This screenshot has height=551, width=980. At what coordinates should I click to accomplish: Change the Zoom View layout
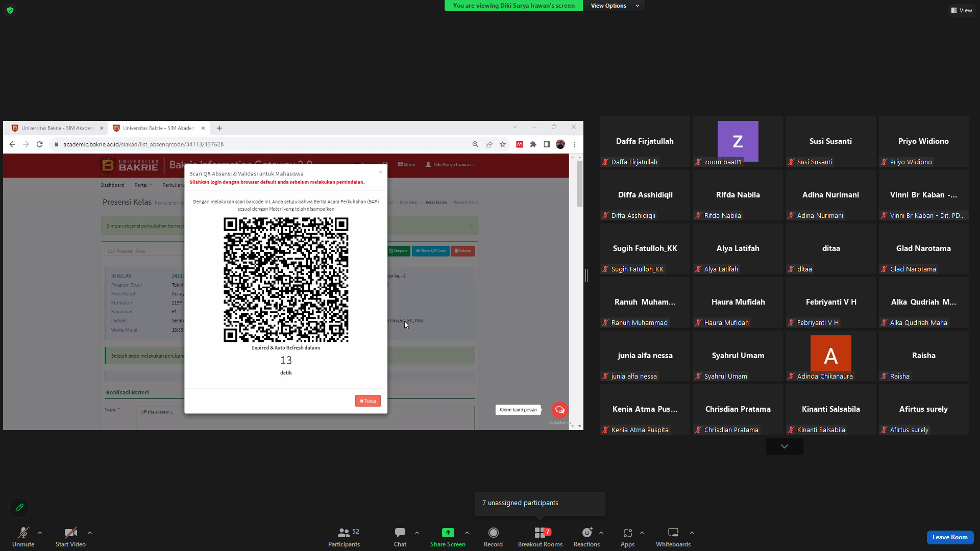tap(962, 10)
